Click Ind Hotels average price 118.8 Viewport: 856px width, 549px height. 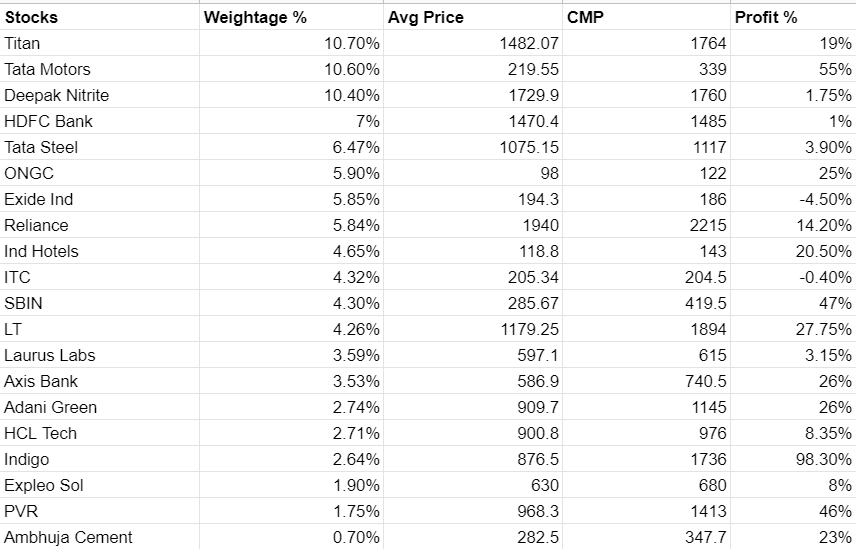coord(473,251)
